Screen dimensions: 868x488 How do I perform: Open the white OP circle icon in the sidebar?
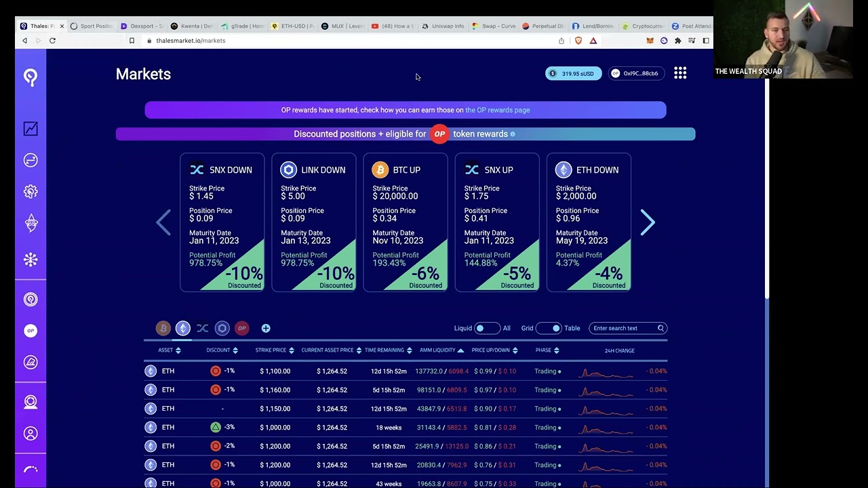click(31, 331)
